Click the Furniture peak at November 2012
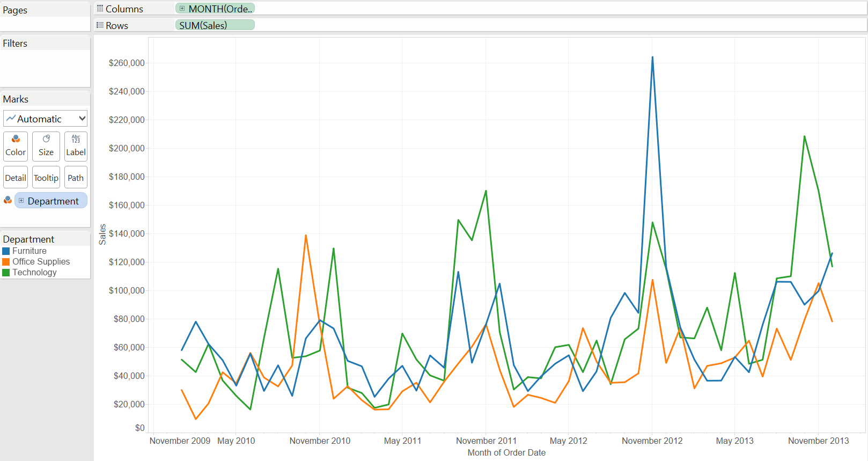Image resolution: width=868 pixels, height=461 pixels. pyautogui.click(x=652, y=57)
